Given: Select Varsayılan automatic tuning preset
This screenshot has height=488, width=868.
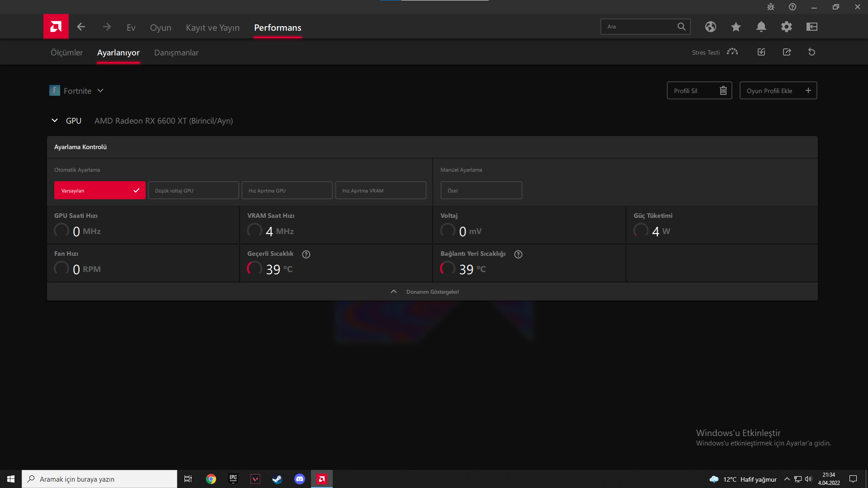Looking at the screenshot, I should [99, 190].
